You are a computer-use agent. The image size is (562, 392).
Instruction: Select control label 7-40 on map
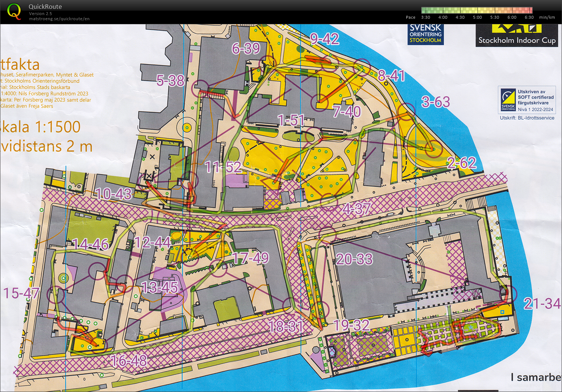click(x=347, y=111)
